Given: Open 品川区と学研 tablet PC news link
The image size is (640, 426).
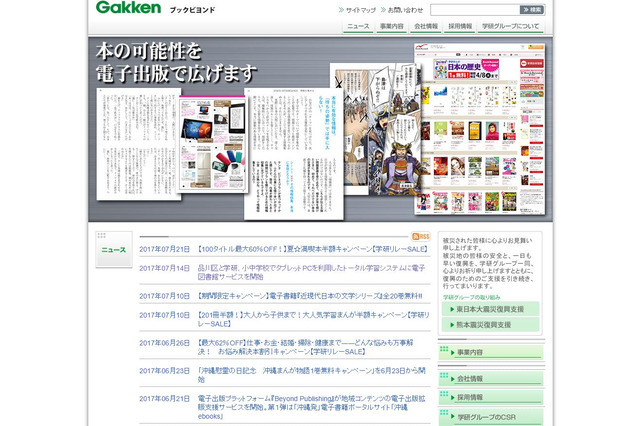Looking at the screenshot, I should click(311, 272).
